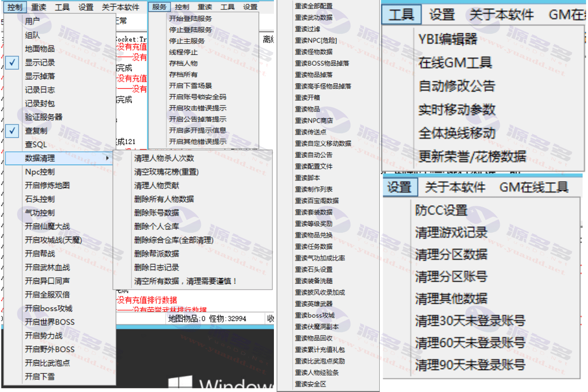
Task: Choose 停止登陆服务 in the 服务 menu
Action: click(x=191, y=30)
